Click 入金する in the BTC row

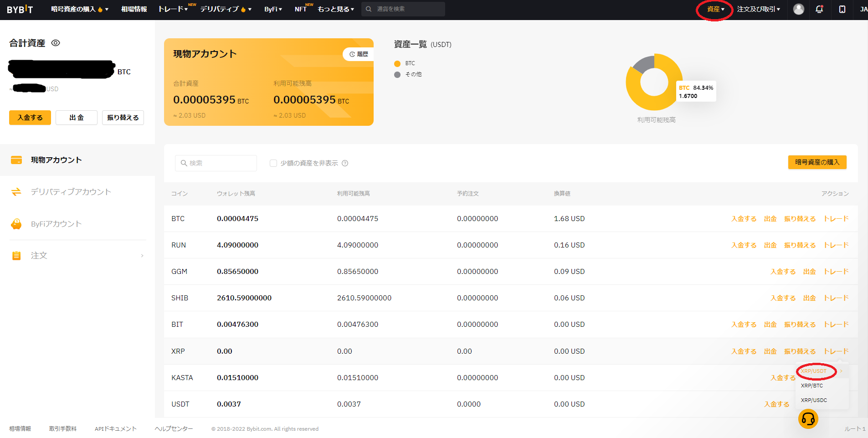click(744, 219)
